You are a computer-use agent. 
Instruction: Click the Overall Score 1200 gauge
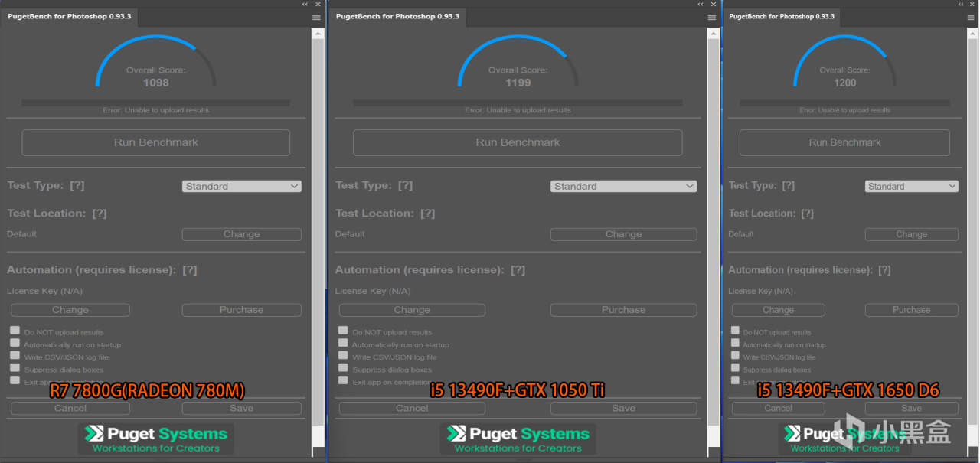point(844,61)
